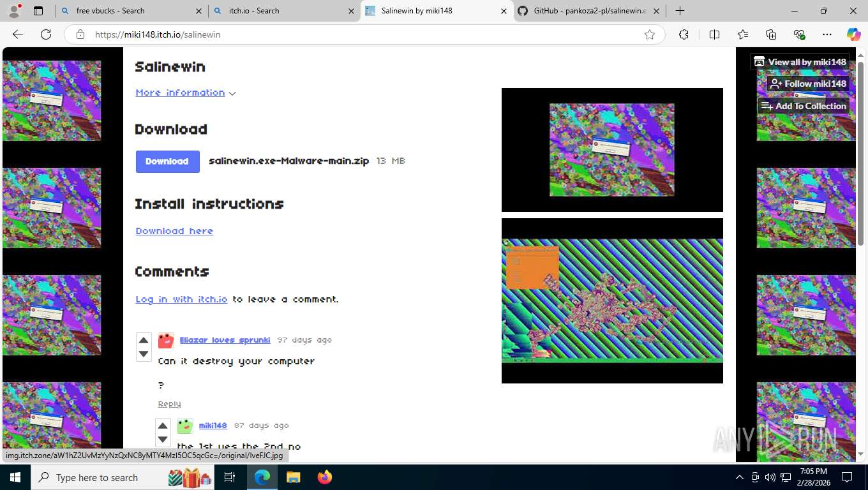Click View all by miki148
868x490 pixels.
[x=800, y=62]
